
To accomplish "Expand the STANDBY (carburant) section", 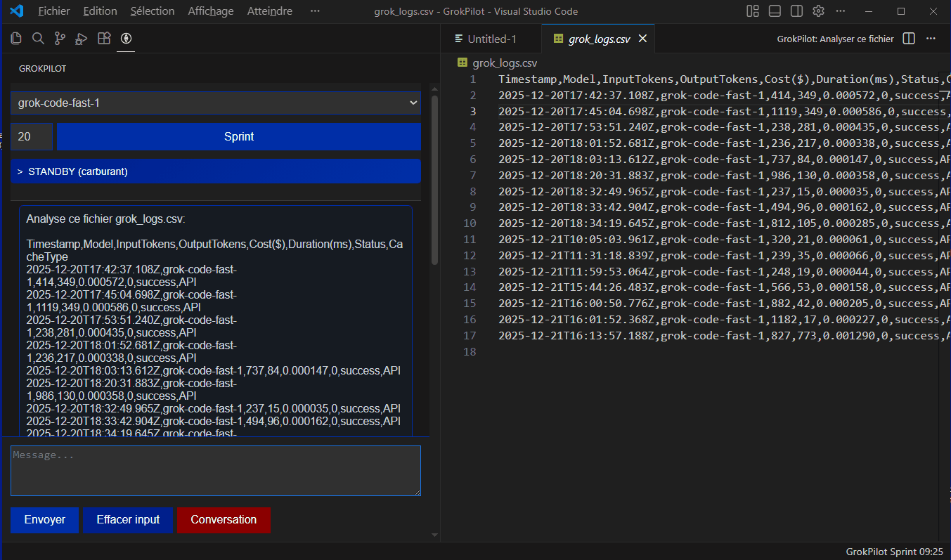I will (x=216, y=171).
